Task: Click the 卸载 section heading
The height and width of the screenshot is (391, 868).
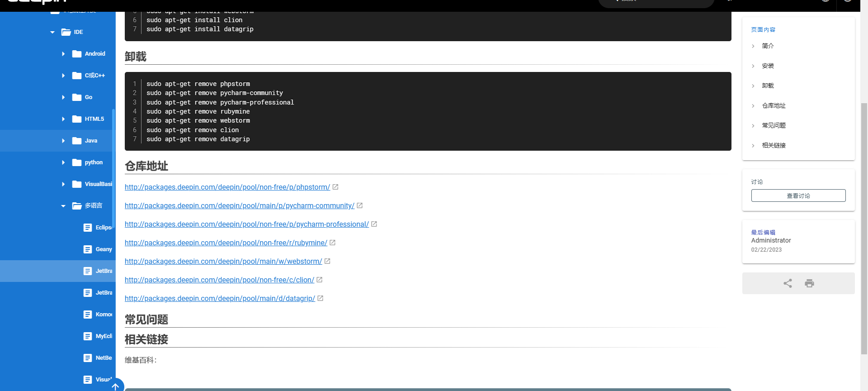Action: tap(136, 57)
